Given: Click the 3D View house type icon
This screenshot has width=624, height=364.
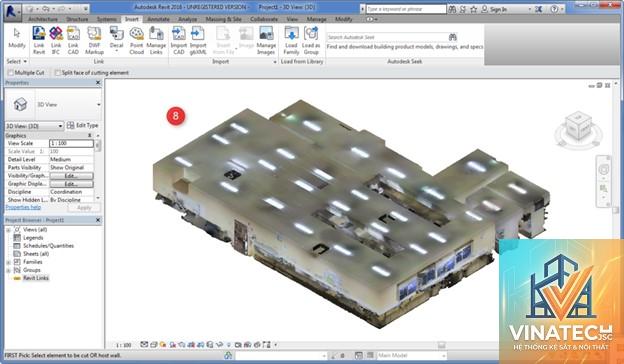Looking at the screenshot, I should pos(20,105).
